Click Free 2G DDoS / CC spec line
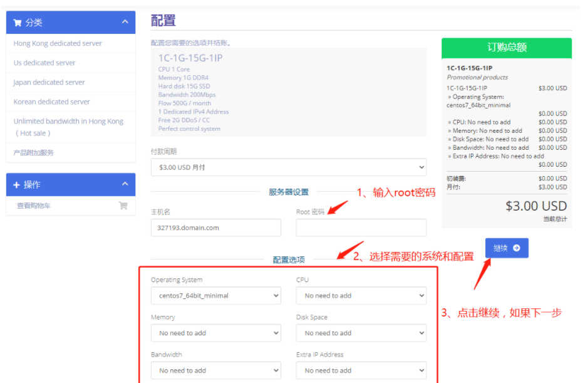Image resolution: width=588 pixels, height=383 pixels. click(183, 120)
